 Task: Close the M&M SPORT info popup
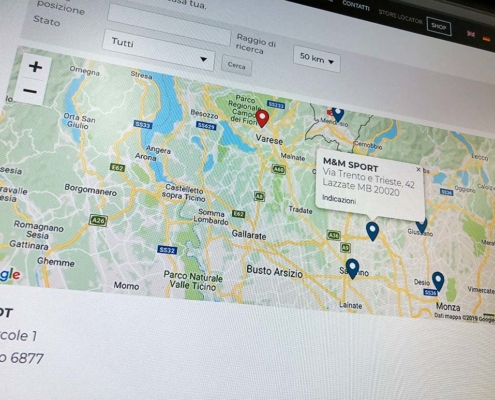pos(418,170)
